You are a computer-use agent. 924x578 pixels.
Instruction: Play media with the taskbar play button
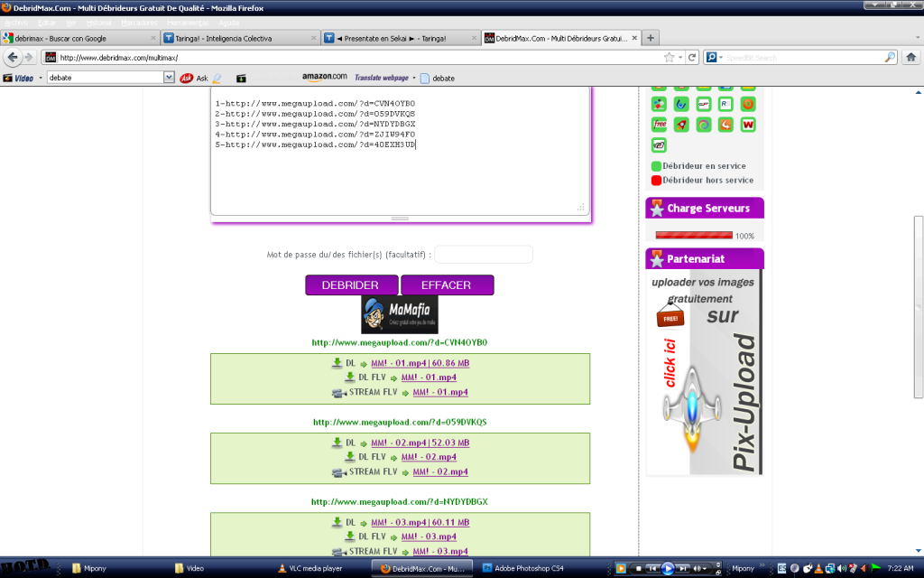[668, 569]
